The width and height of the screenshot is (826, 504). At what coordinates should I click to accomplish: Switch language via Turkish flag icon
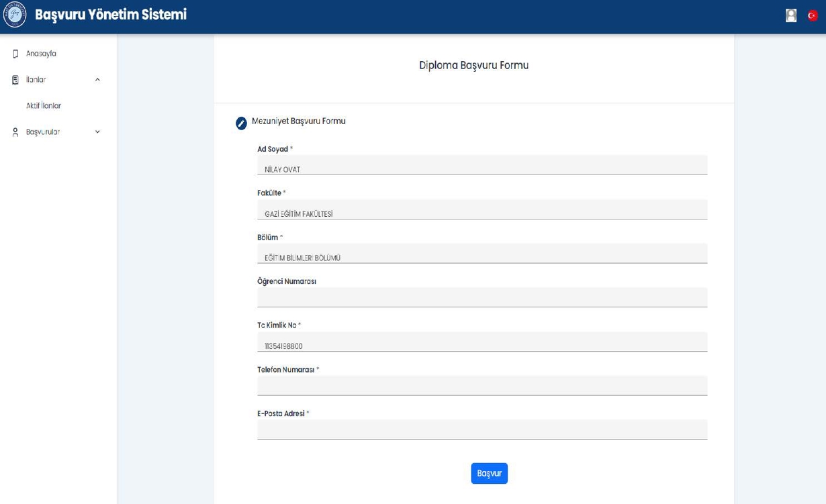pos(813,15)
